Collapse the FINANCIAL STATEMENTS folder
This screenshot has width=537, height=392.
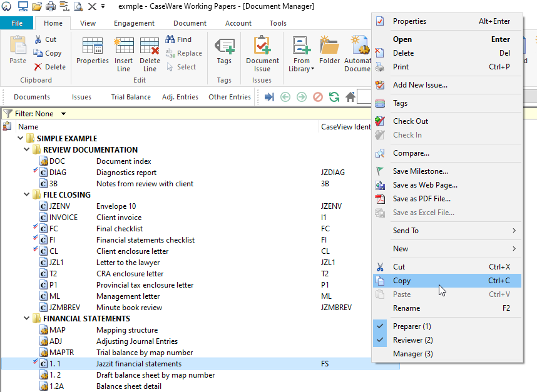point(27,318)
